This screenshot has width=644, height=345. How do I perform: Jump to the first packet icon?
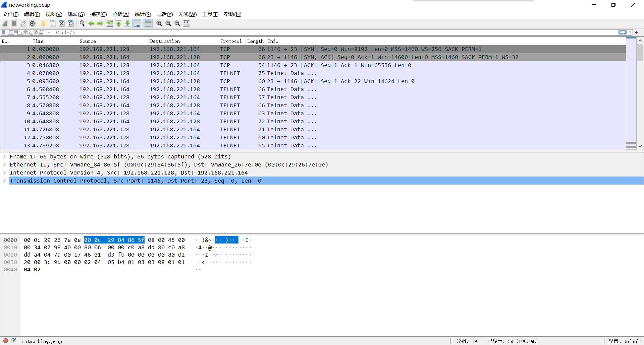tap(118, 23)
